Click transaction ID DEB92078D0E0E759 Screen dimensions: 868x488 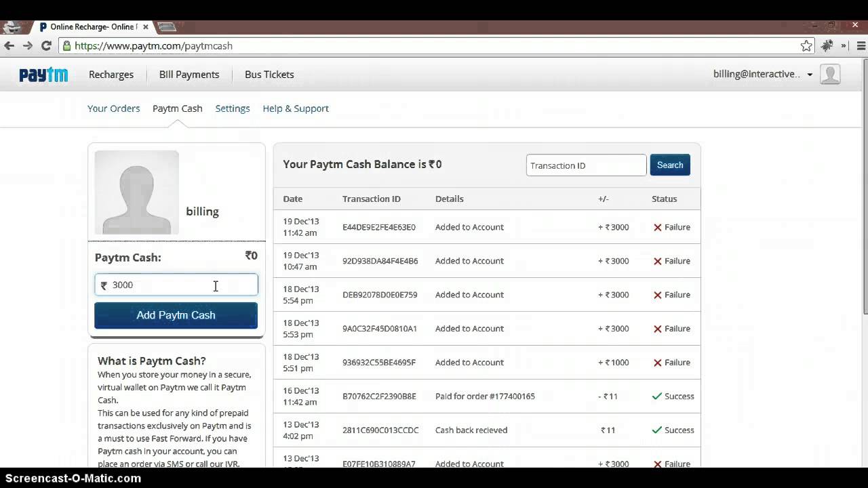coord(380,295)
